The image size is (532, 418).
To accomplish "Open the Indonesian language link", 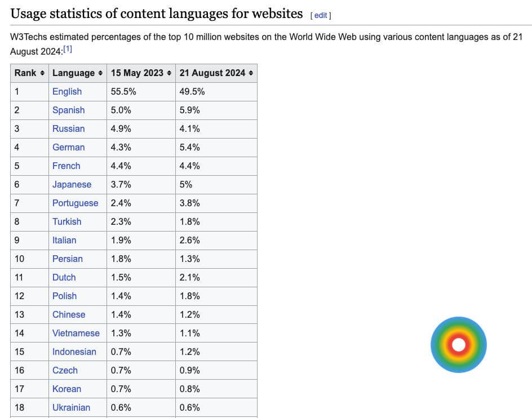I will [74, 352].
